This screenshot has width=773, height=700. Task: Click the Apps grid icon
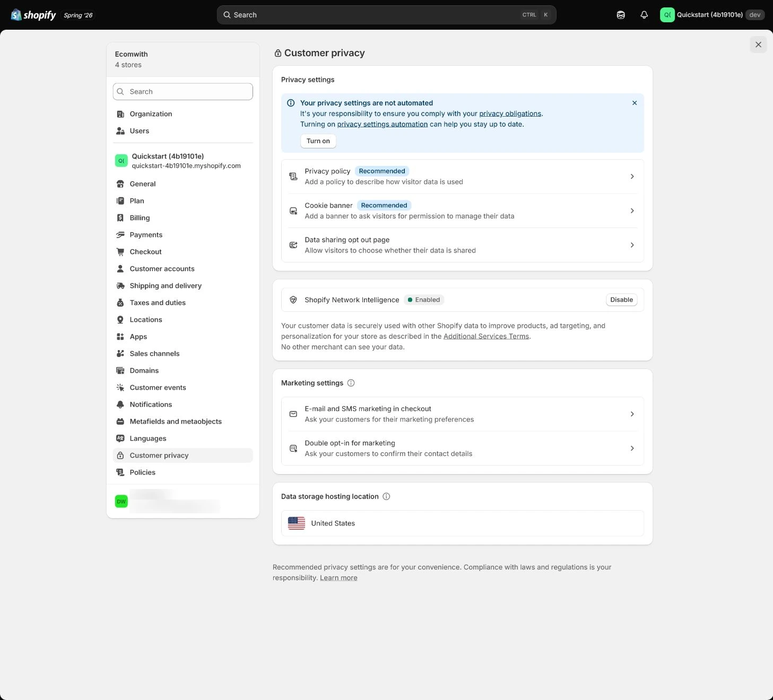pyautogui.click(x=120, y=337)
